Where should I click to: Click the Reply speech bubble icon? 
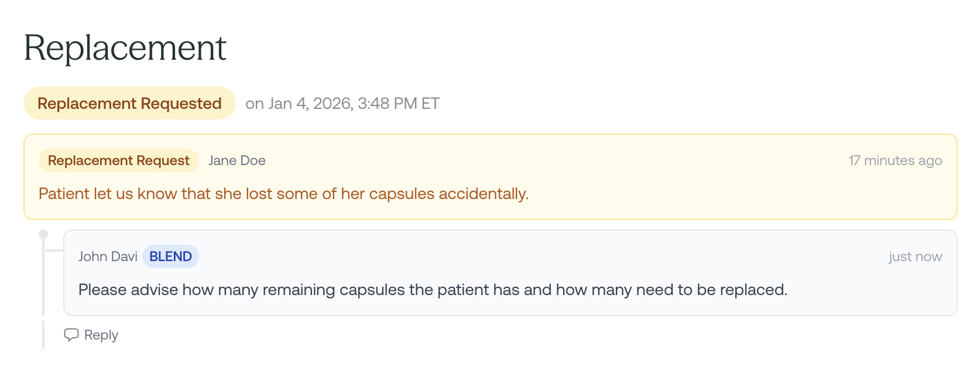71,335
